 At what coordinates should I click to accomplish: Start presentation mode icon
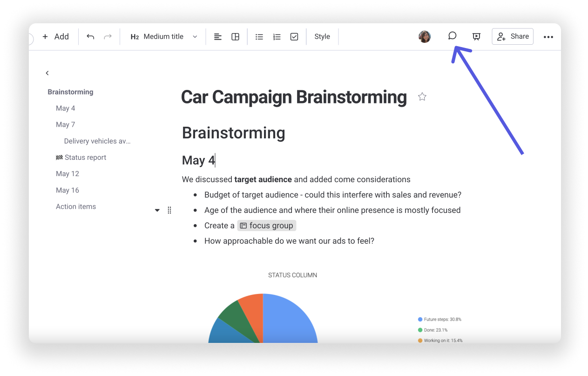point(476,36)
